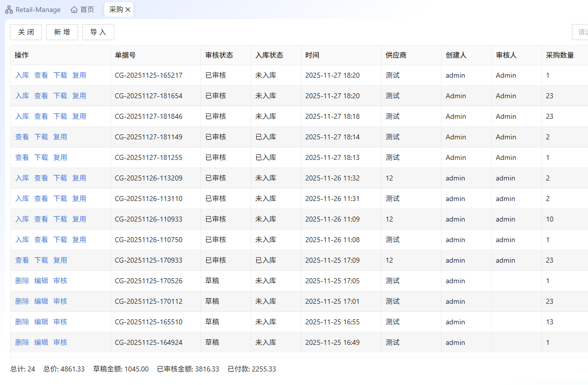Click the 新增 button

click(x=62, y=32)
